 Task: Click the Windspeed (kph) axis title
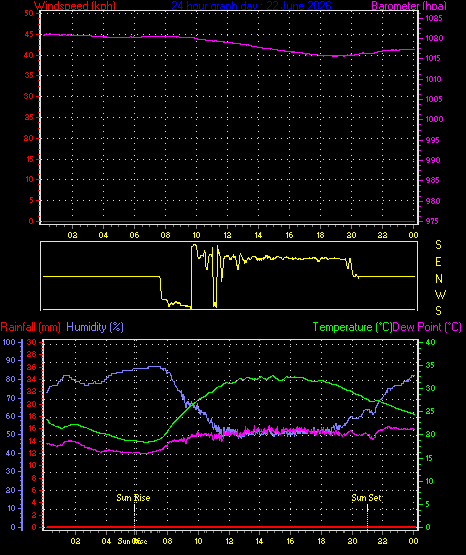coord(75,6)
